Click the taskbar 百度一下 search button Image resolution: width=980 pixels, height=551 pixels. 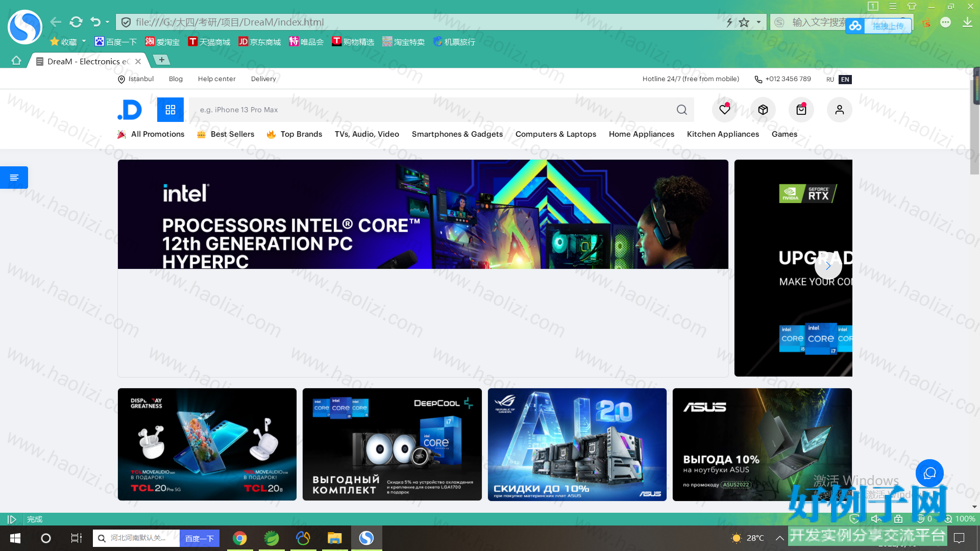200,538
